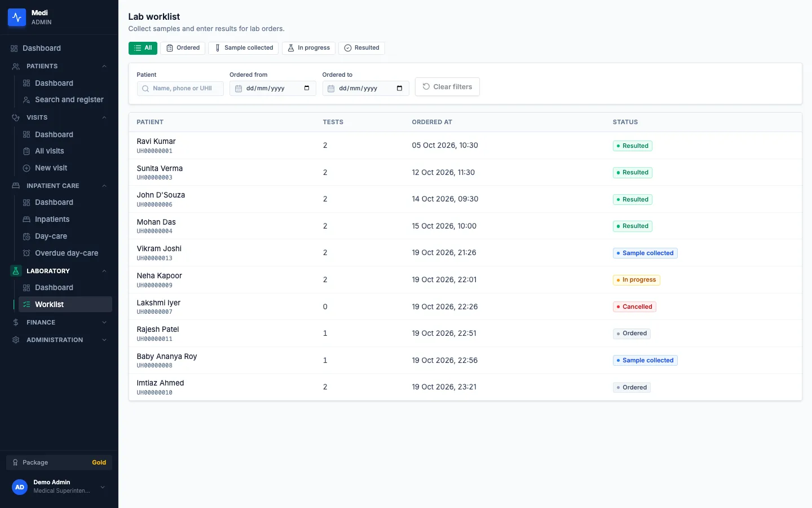The height and width of the screenshot is (508, 812).
Task: Expand the Administration sidebar section
Action: point(104,340)
